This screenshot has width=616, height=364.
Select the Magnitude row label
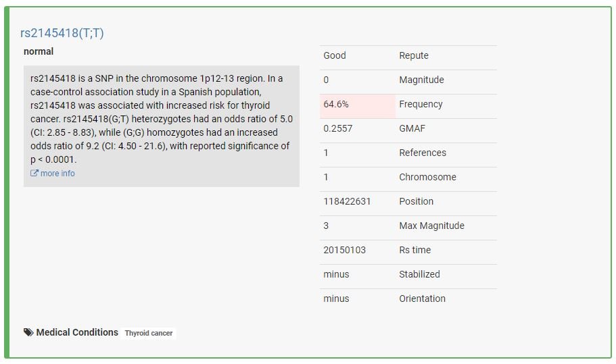(421, 80)
